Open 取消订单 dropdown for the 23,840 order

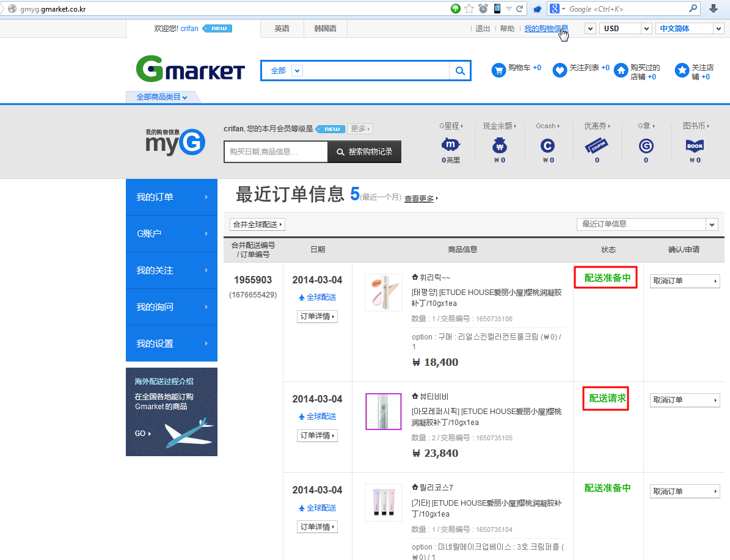click(x=685, y=400)
